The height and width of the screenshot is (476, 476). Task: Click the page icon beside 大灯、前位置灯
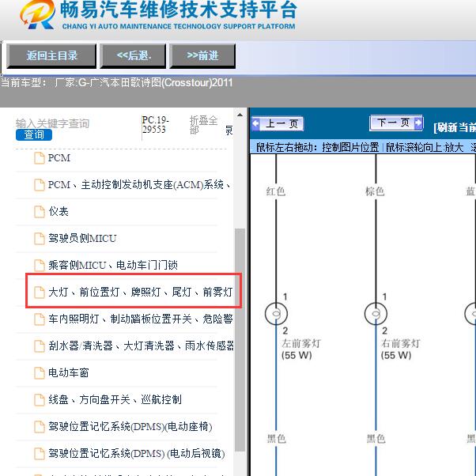point(40,292)
